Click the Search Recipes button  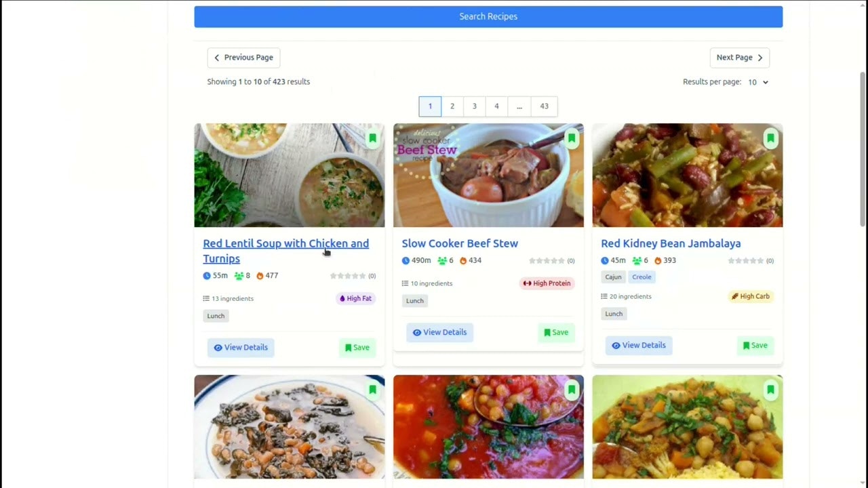488,16
